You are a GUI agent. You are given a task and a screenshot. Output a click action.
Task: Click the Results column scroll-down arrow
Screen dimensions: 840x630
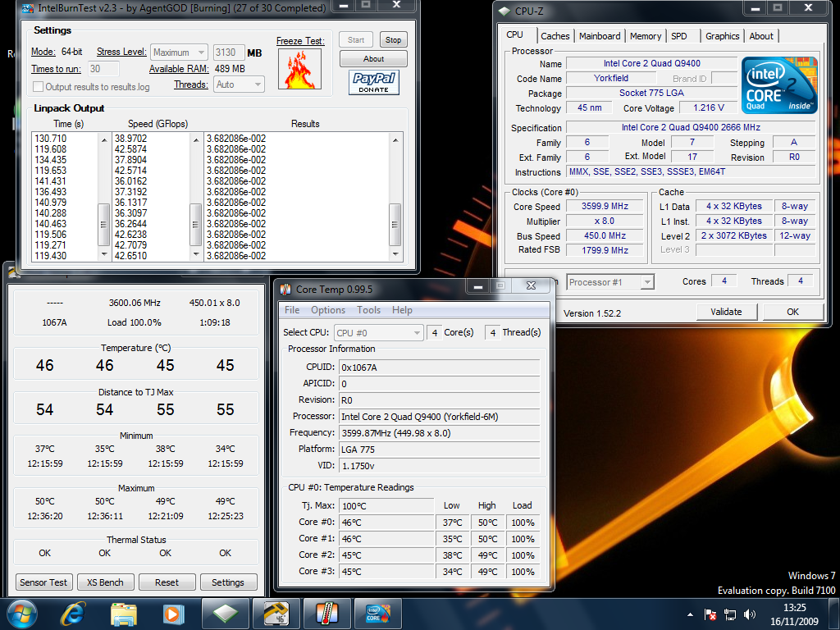[395, 254]
